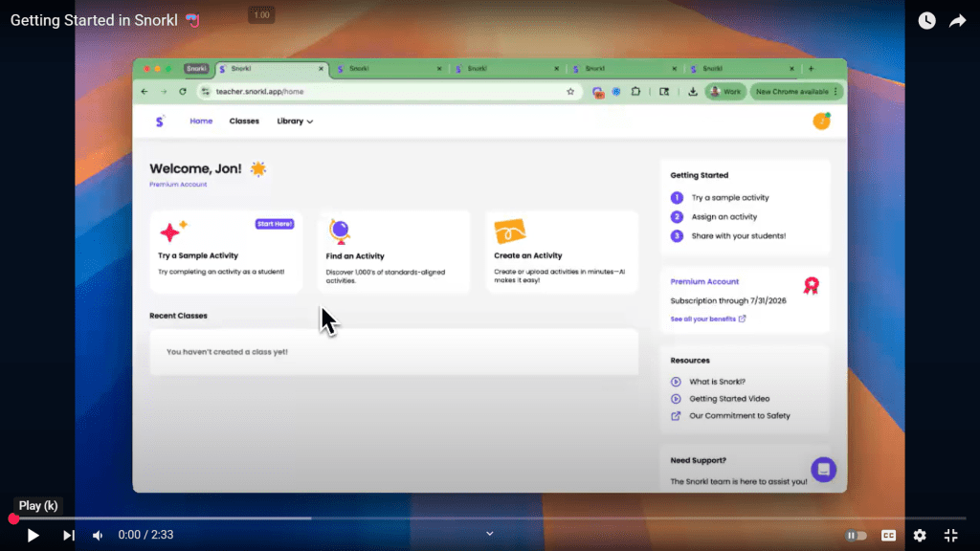This screenshot has height=551, width=980.
Task: Expand the more videos chevron
Action: point(490,534)
